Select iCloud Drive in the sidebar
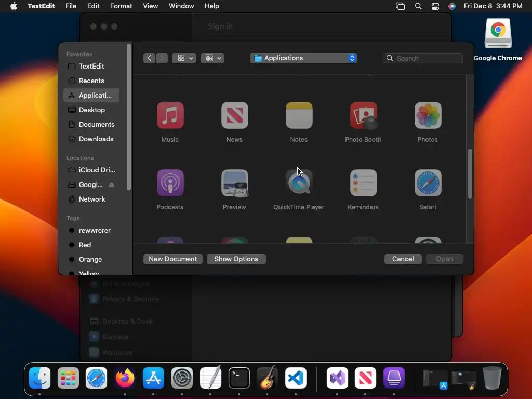 click(91, 170)
